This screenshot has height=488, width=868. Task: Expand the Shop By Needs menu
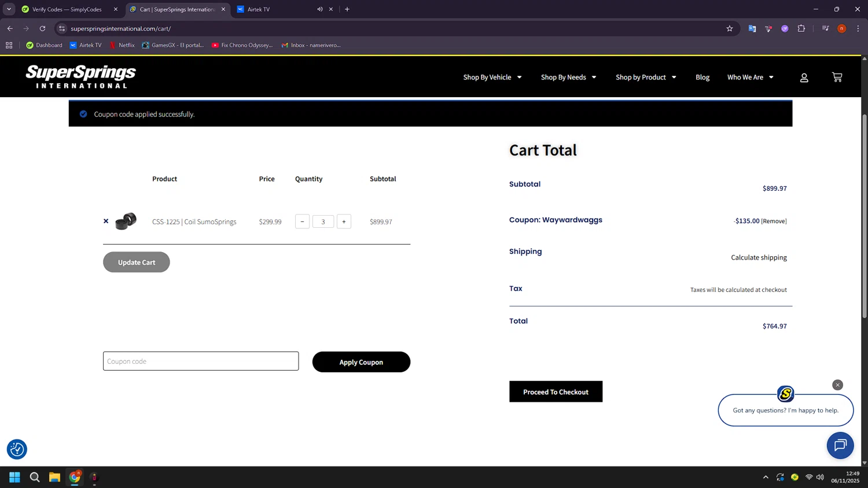click(x=568, y=77)
